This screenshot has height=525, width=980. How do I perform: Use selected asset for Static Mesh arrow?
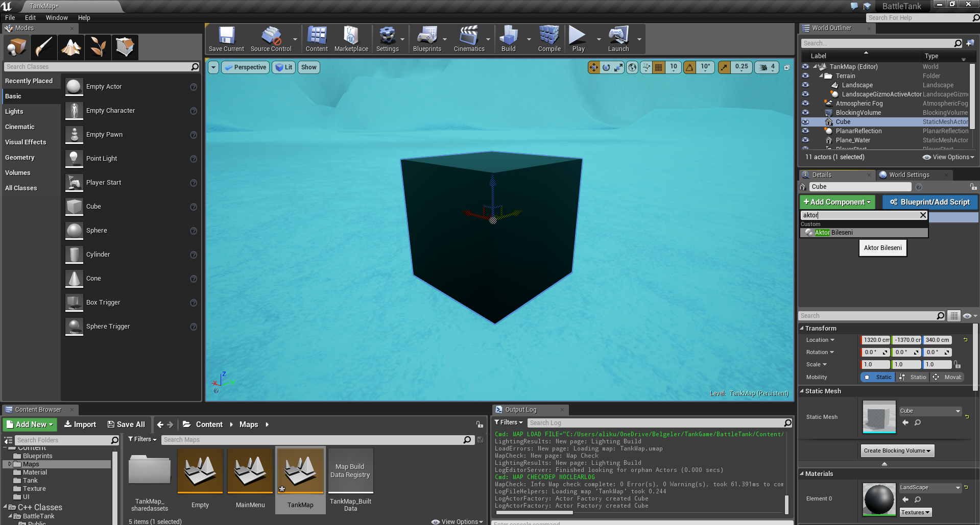click(x=905, y=422)
